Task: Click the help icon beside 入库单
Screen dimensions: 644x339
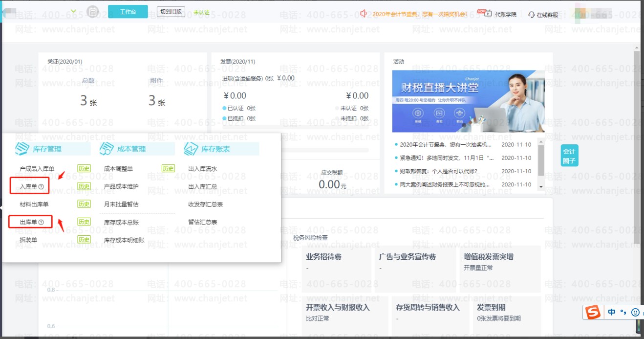Action: (41, 186)
